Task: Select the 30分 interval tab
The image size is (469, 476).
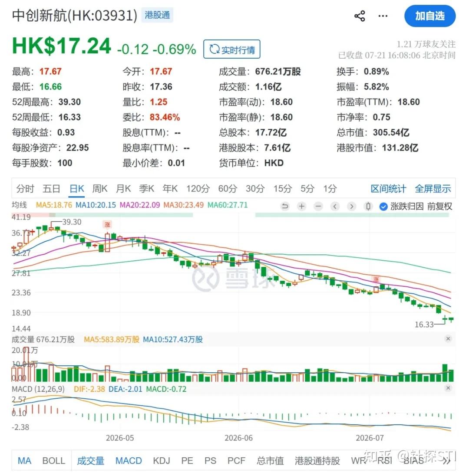Action: pos(255,189)
